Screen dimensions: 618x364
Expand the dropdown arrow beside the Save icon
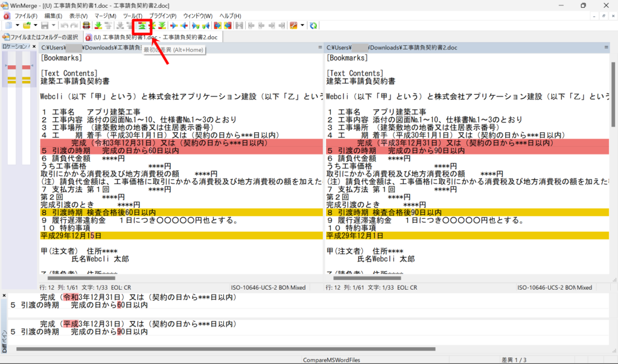point(53,25)
